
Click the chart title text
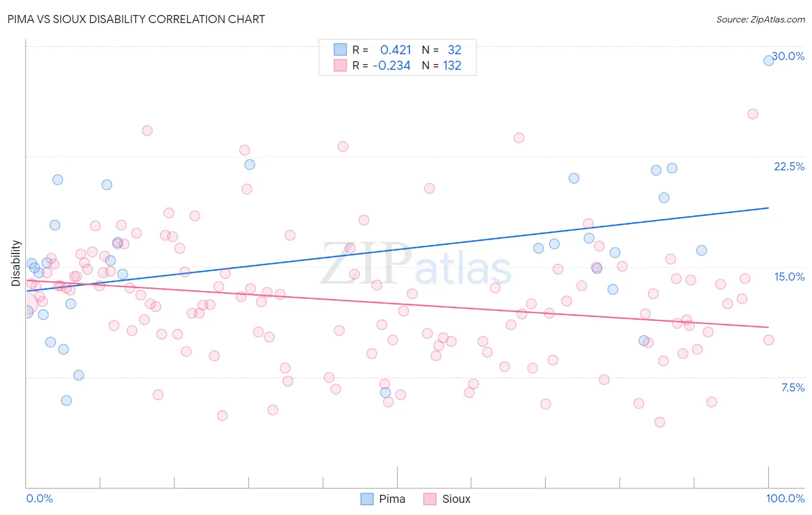pos(136,19)
